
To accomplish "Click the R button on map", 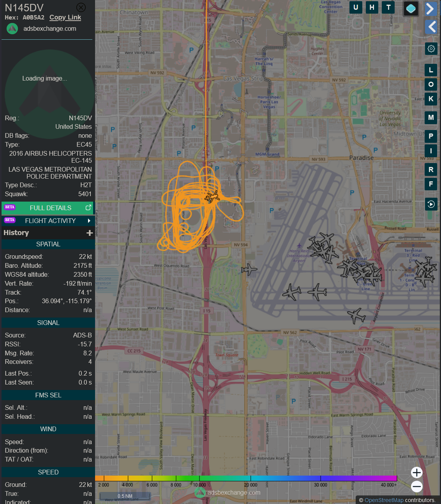I will 431,170.
